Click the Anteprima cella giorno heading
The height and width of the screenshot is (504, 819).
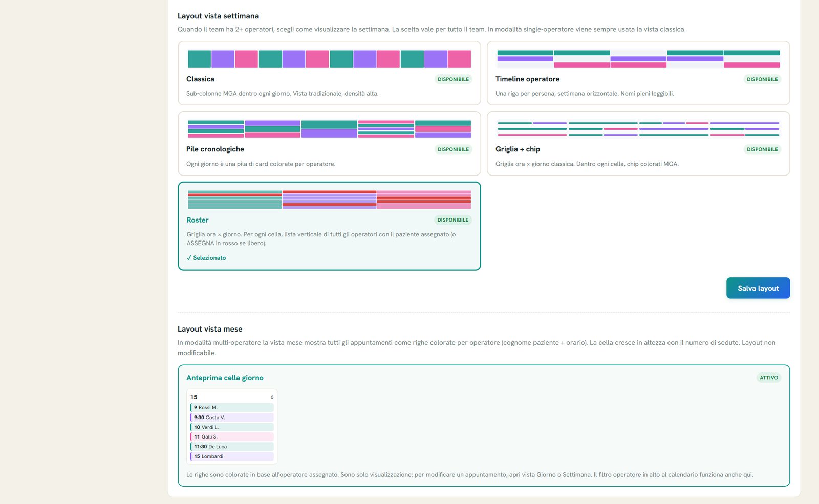coord(225,378)
